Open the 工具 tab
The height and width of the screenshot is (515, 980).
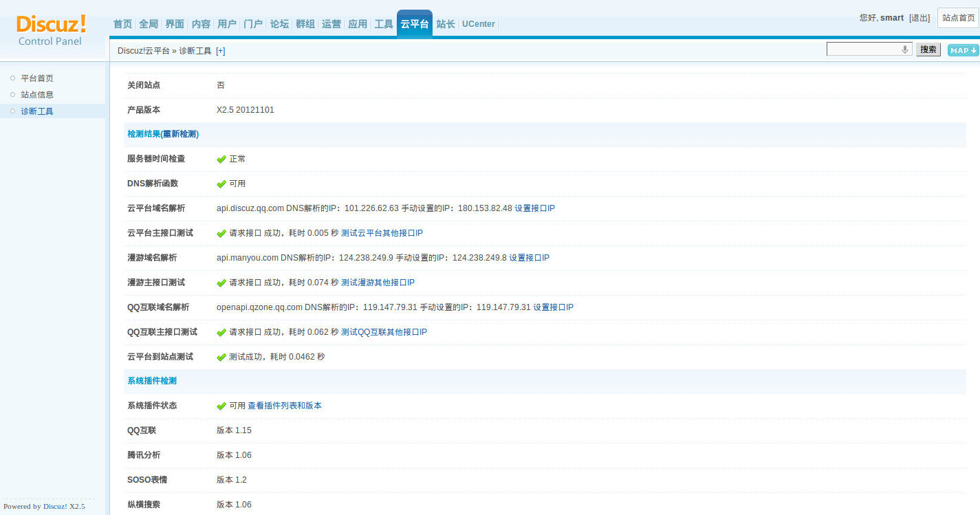pos(384,24)
